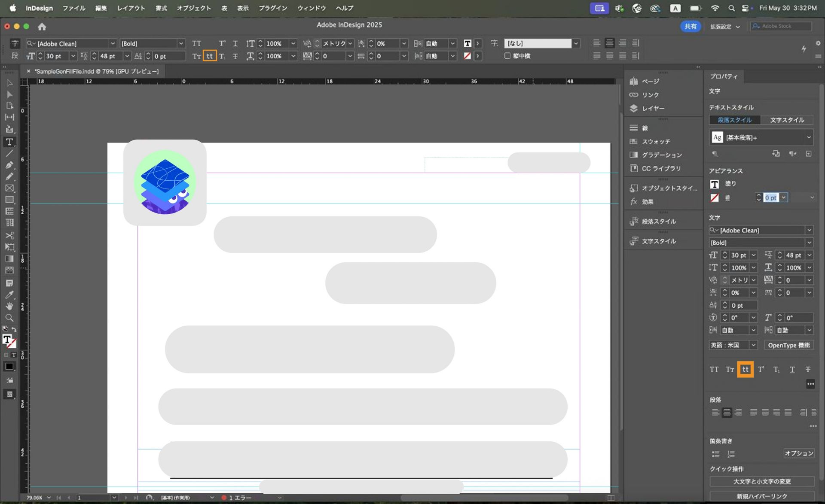Click the OpenType 機能 button
The width and height of the screenshot is (825, 504).
tap(788, 345)
